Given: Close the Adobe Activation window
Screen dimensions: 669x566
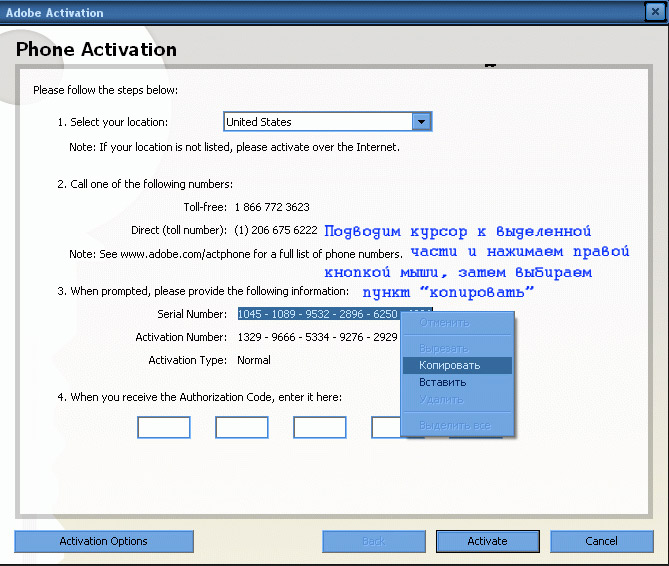Looking at the screenshot, I should [655, 12].
